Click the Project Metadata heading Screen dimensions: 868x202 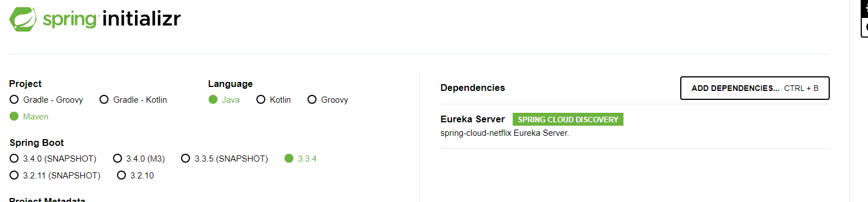click(x=47, y=199)
